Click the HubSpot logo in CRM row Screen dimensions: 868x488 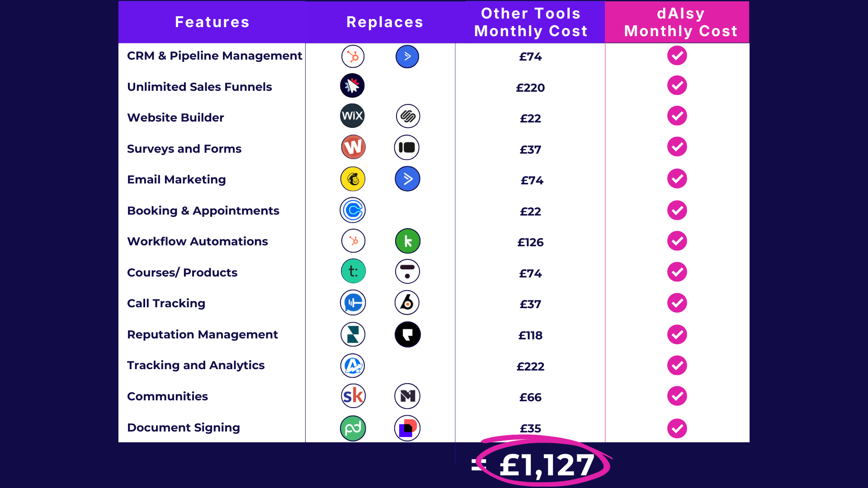click(353, 56)
